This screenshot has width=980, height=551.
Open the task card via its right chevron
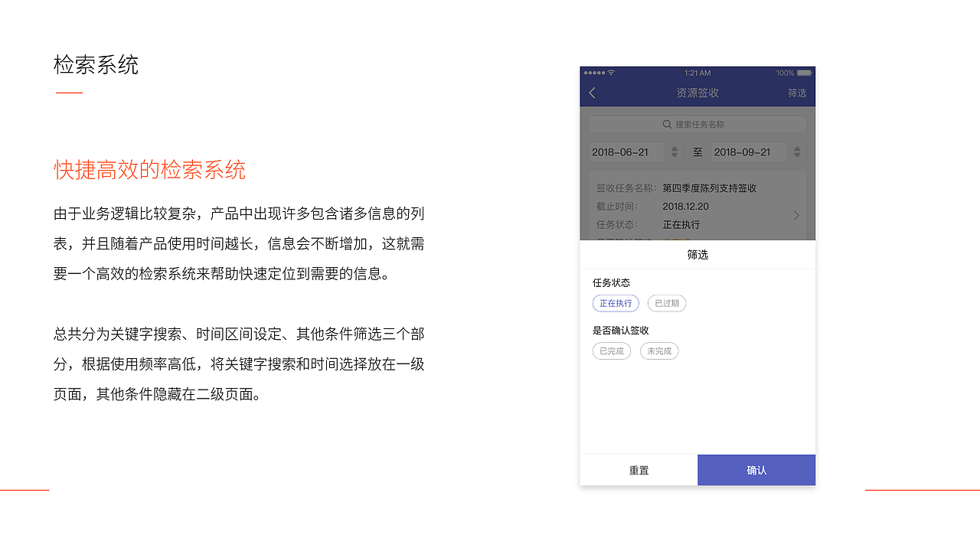[796, 215]
